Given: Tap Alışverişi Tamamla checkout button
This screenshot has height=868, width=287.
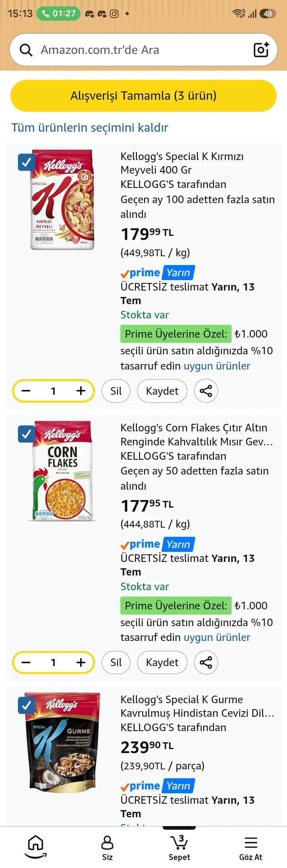Looking at the screenshot, I should [x=143, y=96].
